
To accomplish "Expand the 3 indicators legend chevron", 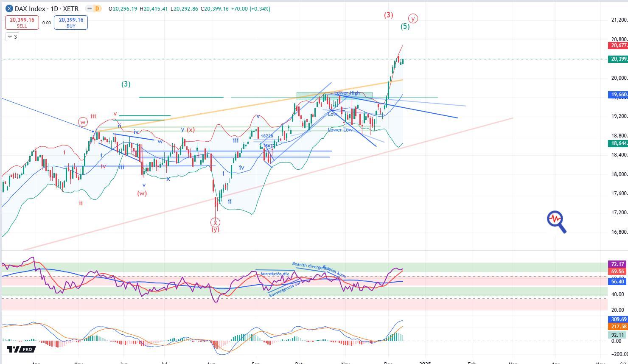I will click(12, 36).
